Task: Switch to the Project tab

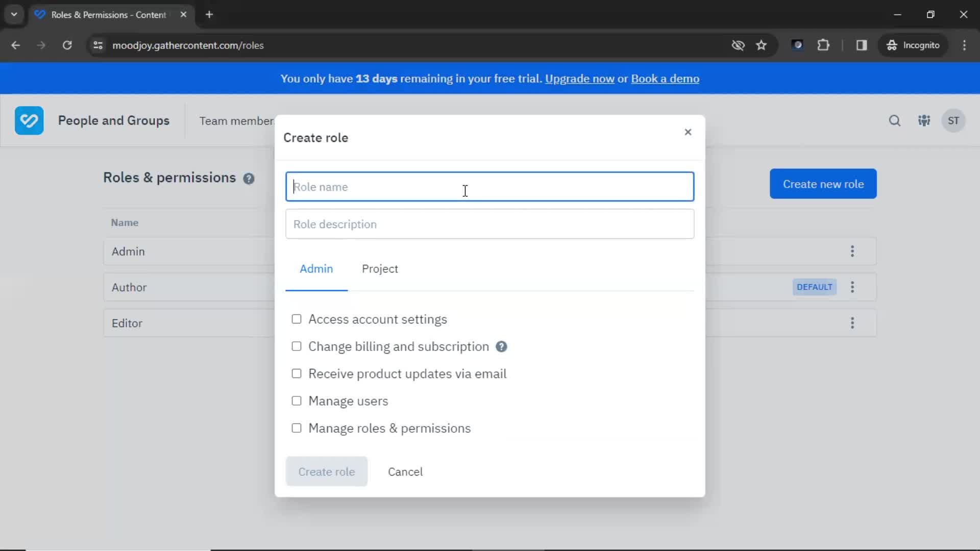Action: pos(380,268)
